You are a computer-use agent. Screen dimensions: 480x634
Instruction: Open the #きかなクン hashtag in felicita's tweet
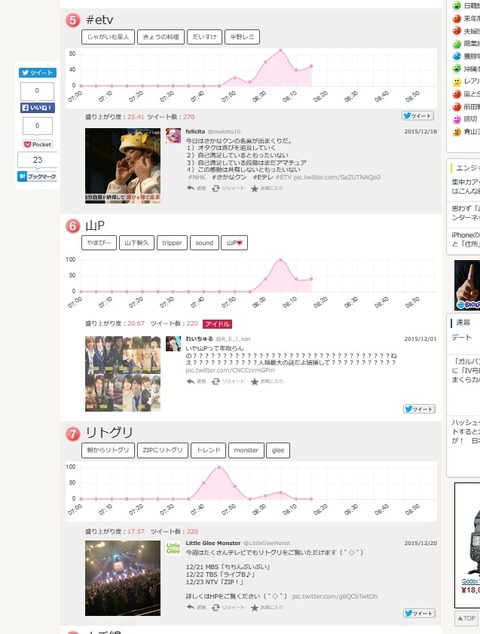pos(229,177)
